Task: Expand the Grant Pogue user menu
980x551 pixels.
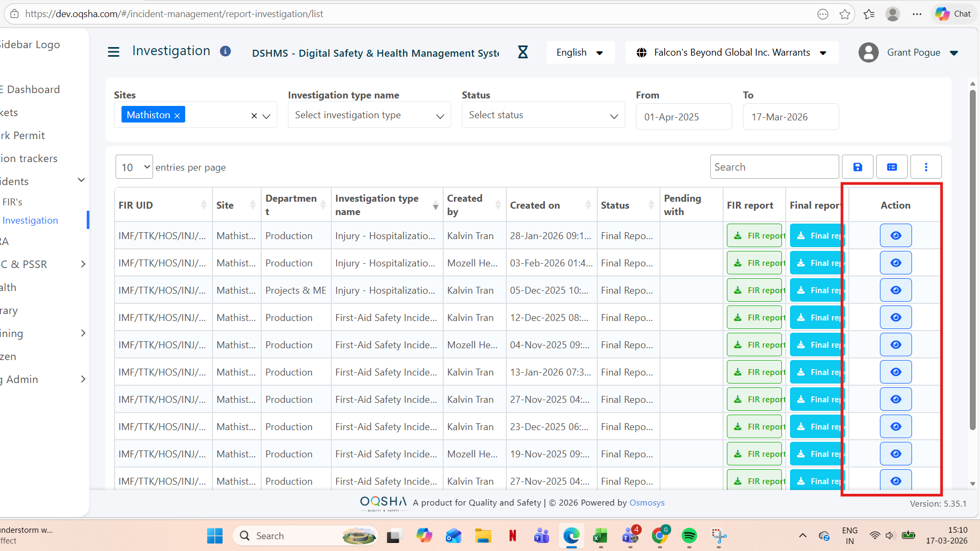Action: coord(954,53)
